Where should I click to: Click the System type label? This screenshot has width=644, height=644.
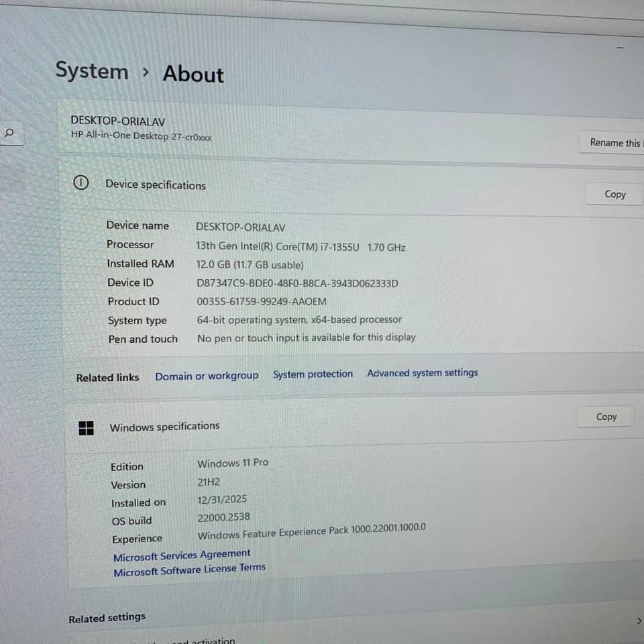pos(137,321)
